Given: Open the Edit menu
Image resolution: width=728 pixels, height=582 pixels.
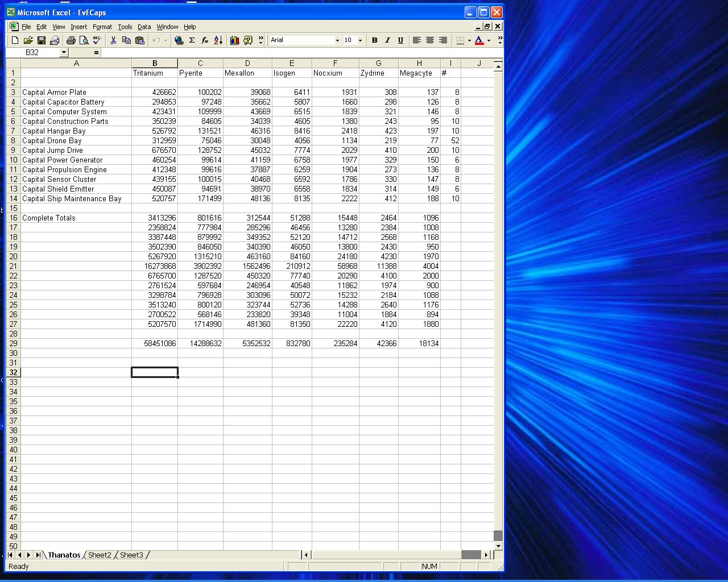Looking at the screenshot, I should point(42,27).
